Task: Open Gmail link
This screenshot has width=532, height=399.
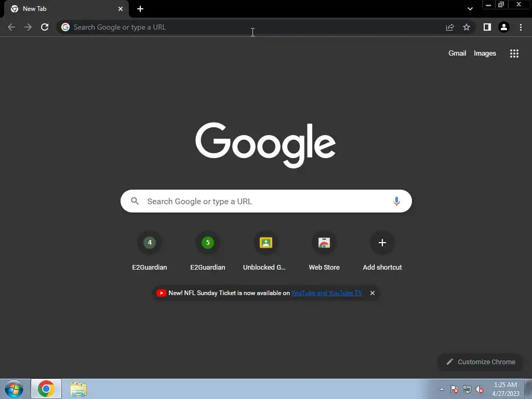Action: pos(457,54)
